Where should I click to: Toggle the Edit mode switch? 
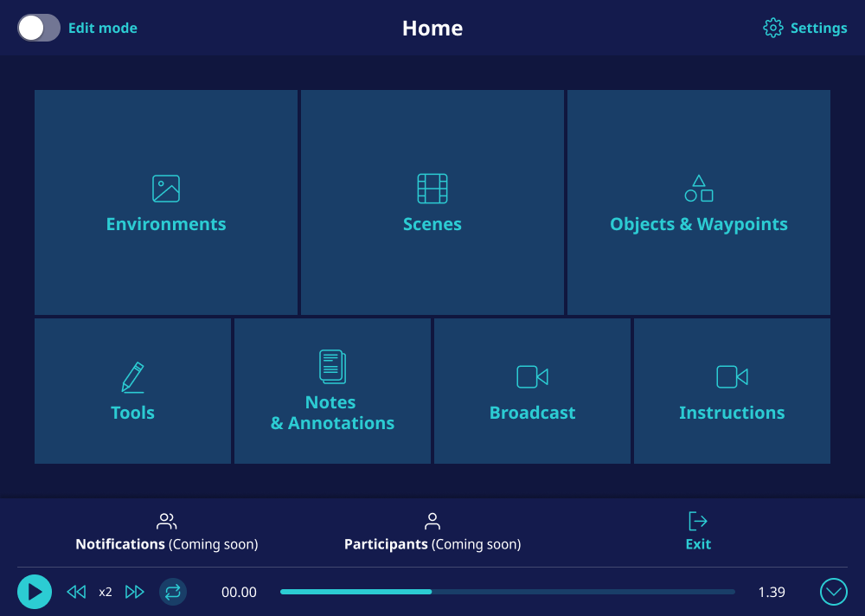tap(39, 28)
